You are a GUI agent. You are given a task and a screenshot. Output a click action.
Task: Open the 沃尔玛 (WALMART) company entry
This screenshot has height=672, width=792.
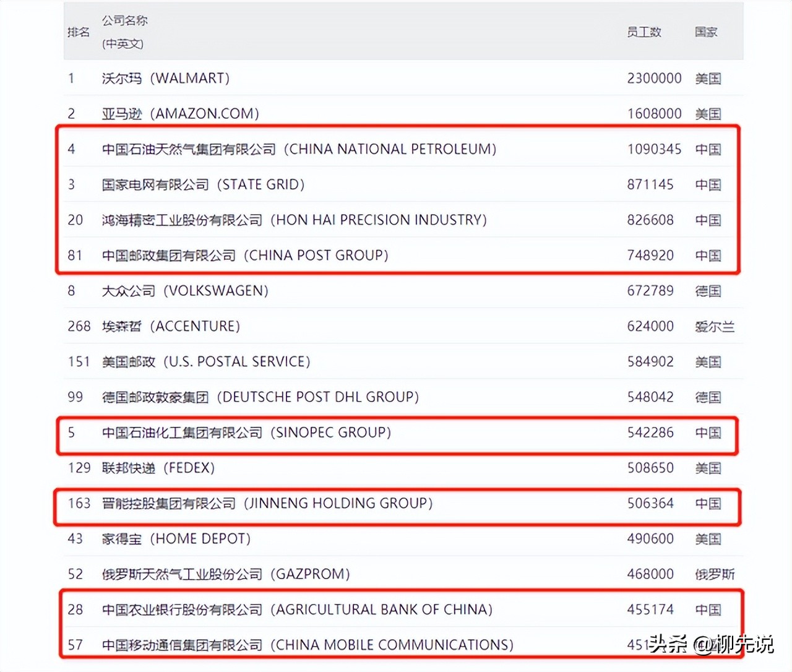pyautogui.click(x=166, y=79)
